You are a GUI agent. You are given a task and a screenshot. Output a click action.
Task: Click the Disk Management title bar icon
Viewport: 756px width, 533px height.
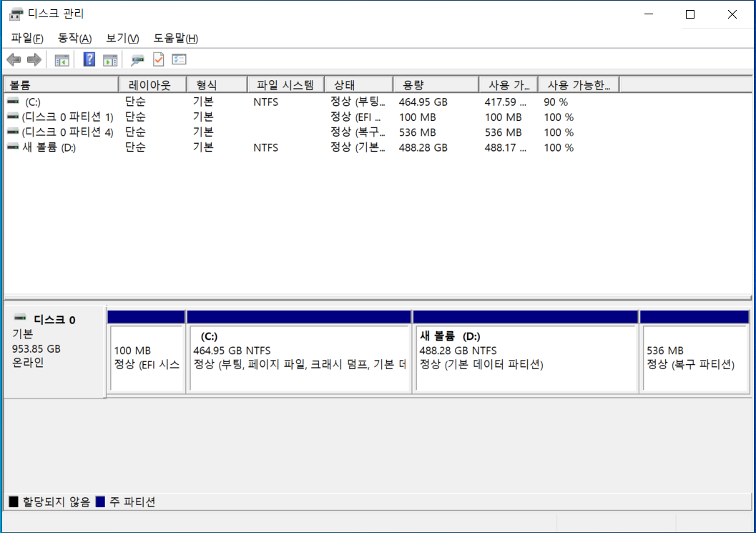pyautogui.click(x=16, y=14)
